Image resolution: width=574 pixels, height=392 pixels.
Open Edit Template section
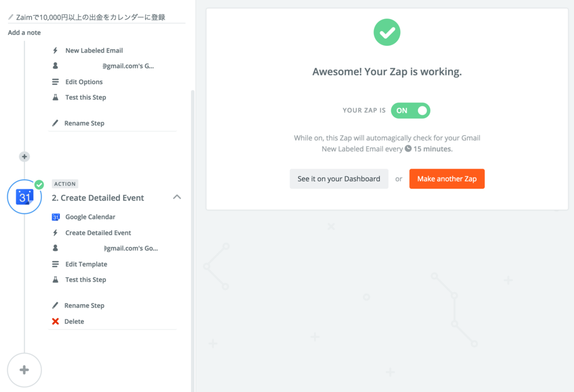point(86,264)
